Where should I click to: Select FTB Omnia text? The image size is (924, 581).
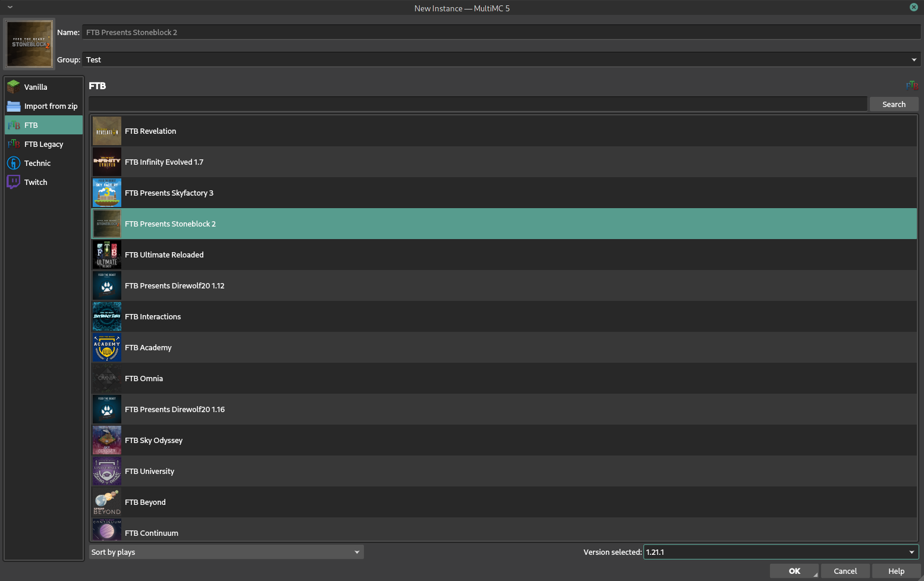pyautogui.click(x=144, y=378)
